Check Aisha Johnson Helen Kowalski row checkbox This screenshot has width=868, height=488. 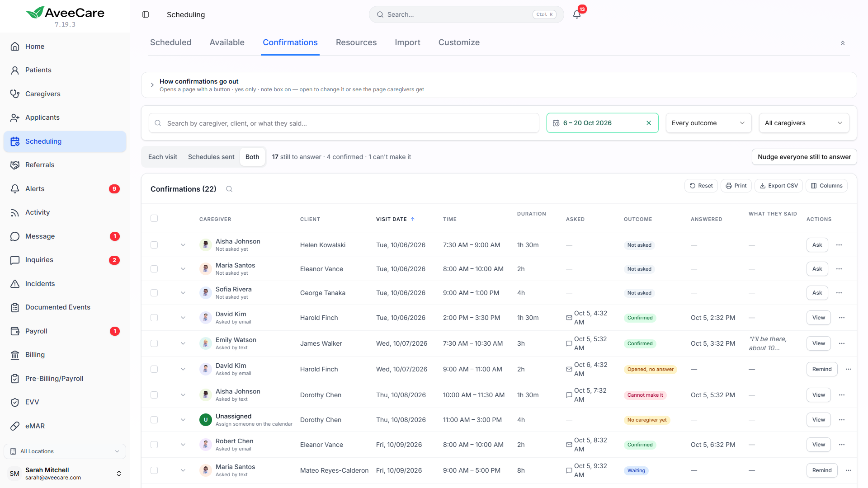tap(154, 245)
